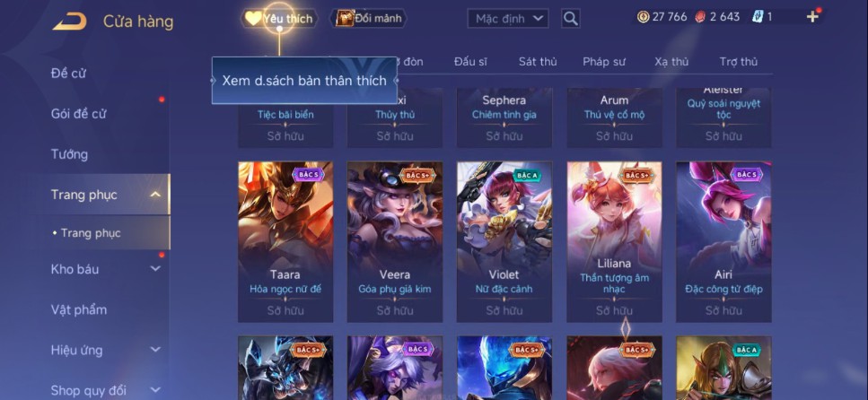Open Đổi mảnh chest exchange

click(369, 18)
